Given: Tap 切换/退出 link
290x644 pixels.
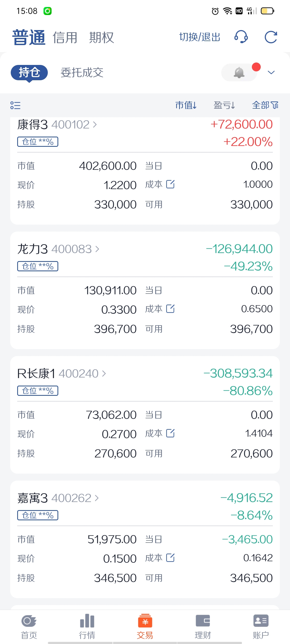Looking at the screenshot, I should (200, 37).
